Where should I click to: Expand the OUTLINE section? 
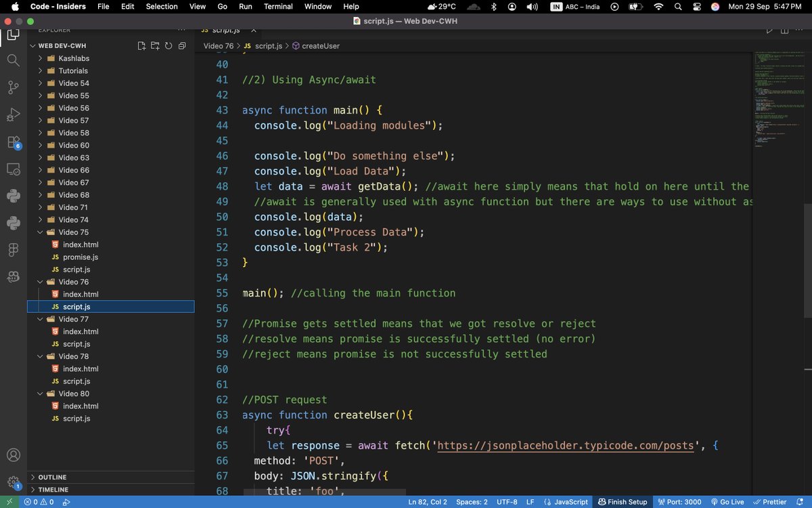pos(110,477)
